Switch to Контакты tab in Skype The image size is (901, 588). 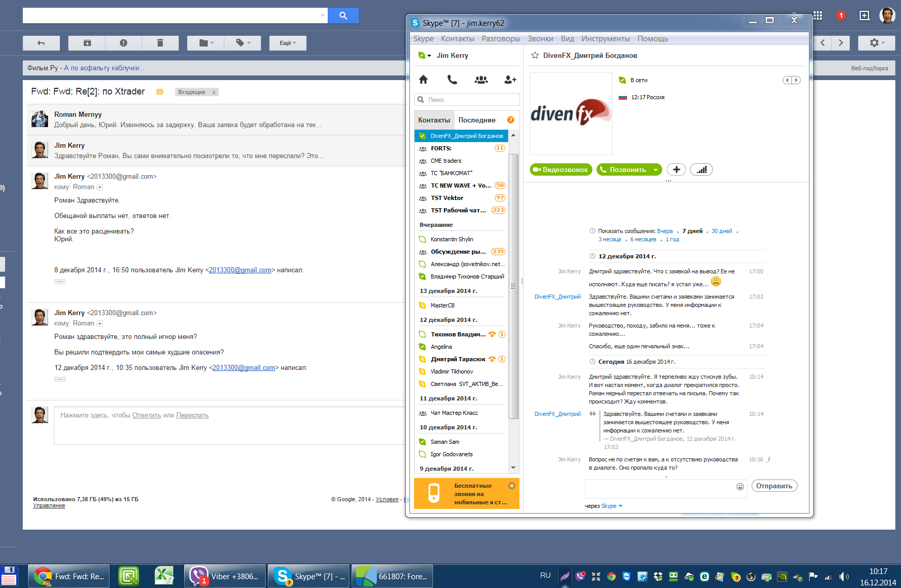tap(434, 120)
